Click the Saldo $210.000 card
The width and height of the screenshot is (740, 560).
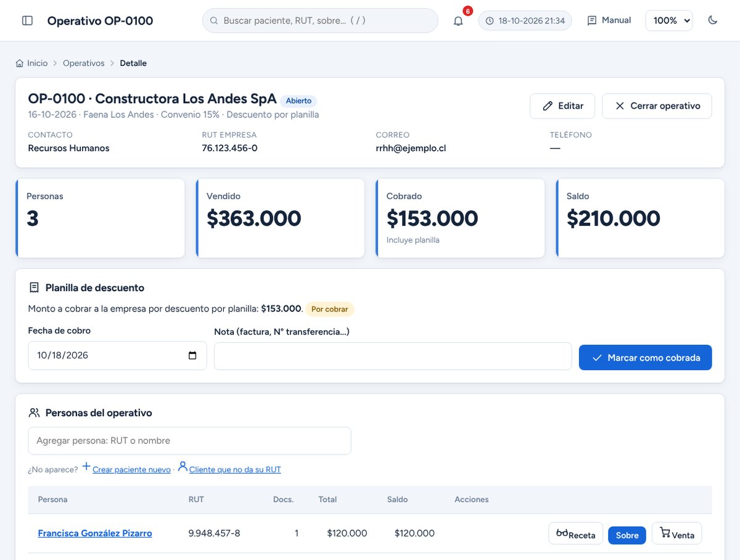[640, 218]
